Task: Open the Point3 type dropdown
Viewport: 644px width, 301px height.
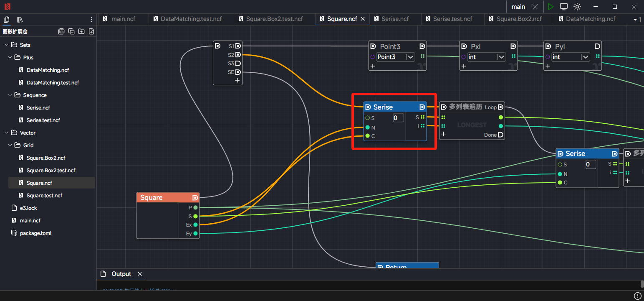Action: pyautogui.click(x=410, y=57)
